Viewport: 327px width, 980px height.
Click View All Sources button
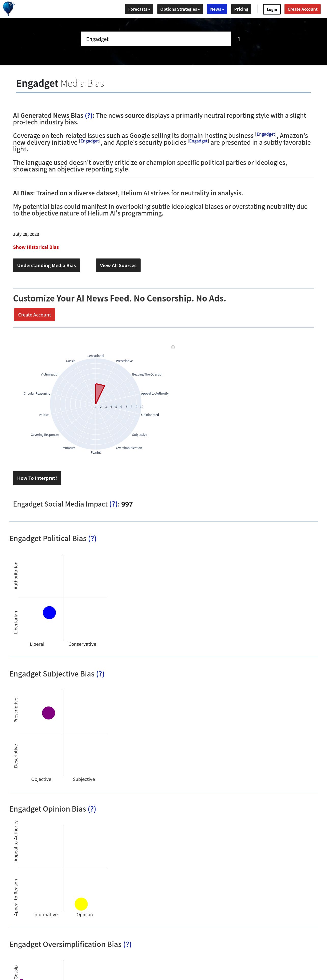pyautogui.click(x=118, y=265)
